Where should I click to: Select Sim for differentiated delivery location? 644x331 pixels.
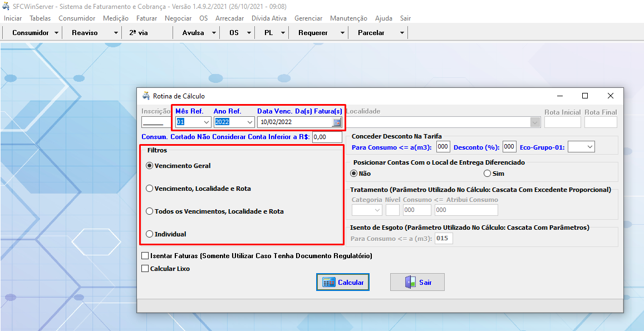[488, 174]
